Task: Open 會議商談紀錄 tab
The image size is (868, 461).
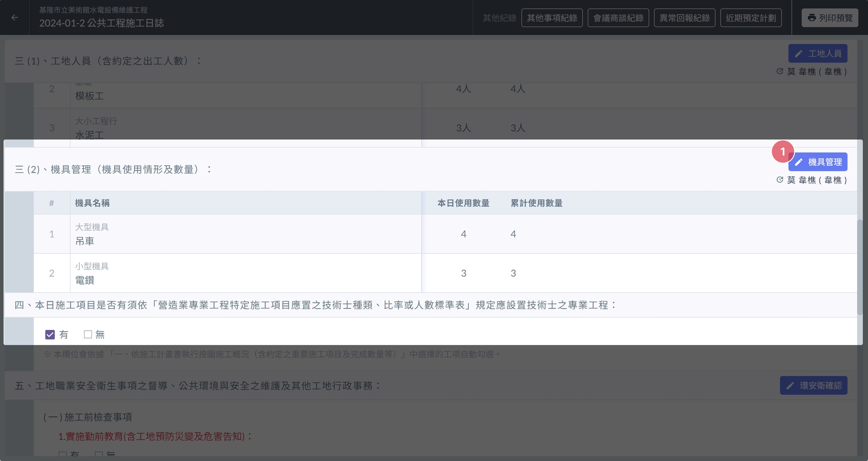Action: click(618, 18)
